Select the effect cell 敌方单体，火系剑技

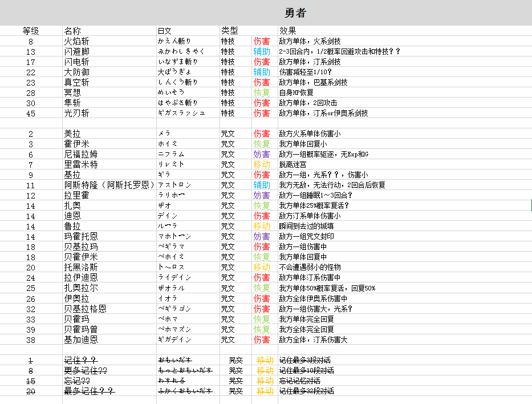[x=310, y=42]
